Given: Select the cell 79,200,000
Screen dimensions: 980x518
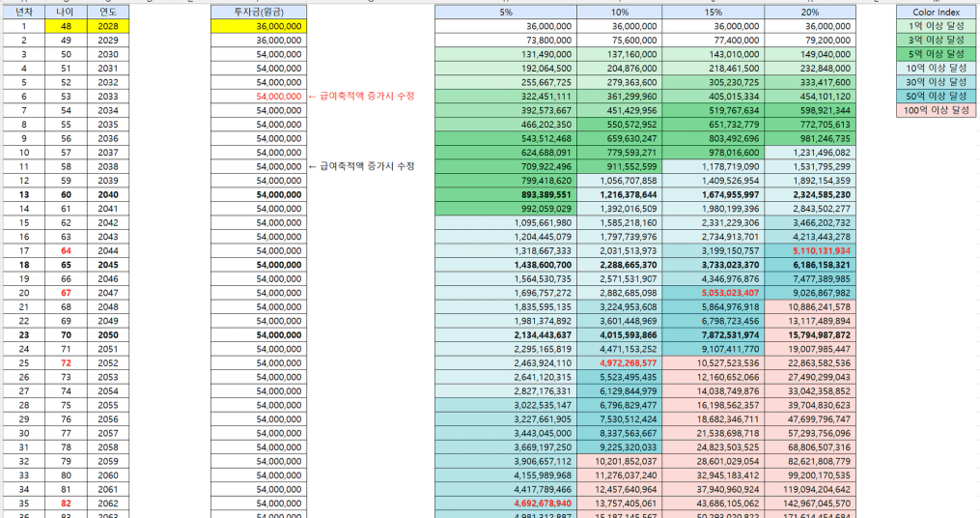Looking at the screenshot, I should pos(810,40).
